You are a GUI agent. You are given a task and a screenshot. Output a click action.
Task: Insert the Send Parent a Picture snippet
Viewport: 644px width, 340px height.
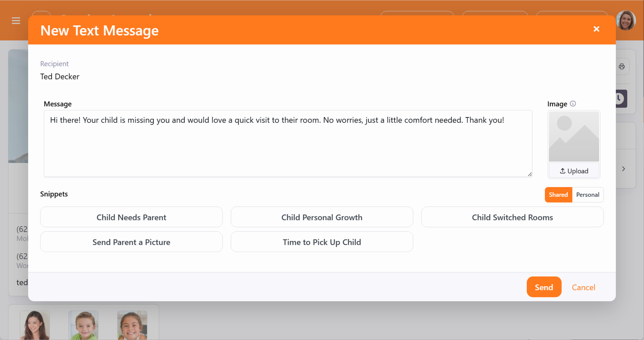(x=131, y=242)
